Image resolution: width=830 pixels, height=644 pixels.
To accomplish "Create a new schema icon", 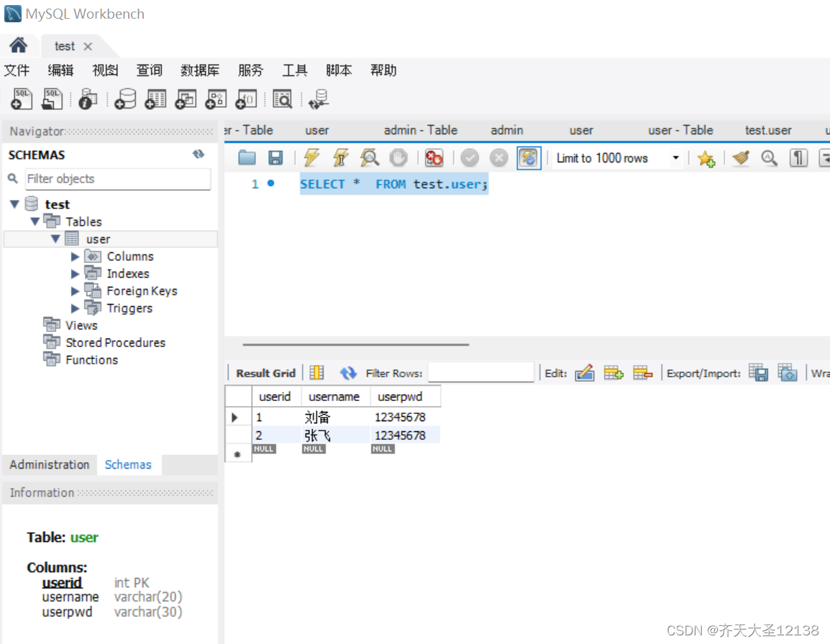I will point(125,99).
